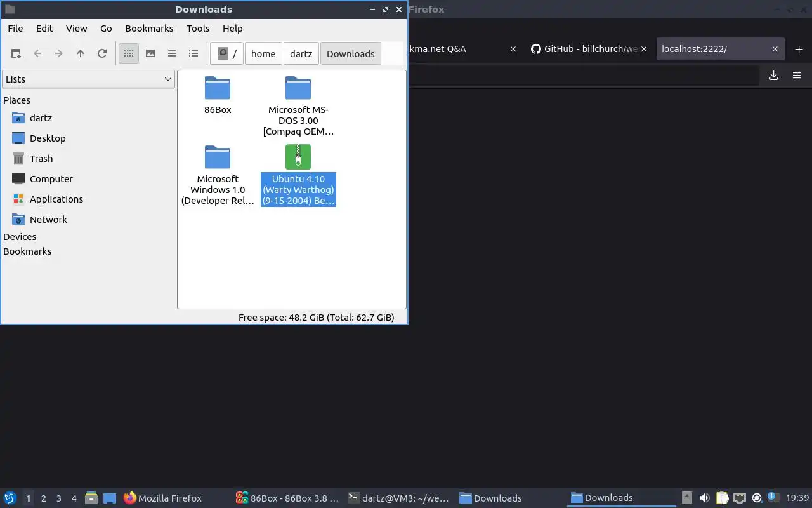Screen dimensions: 812x508
Task: Open a new tab in the file manager
Action: tap(16, 54)
